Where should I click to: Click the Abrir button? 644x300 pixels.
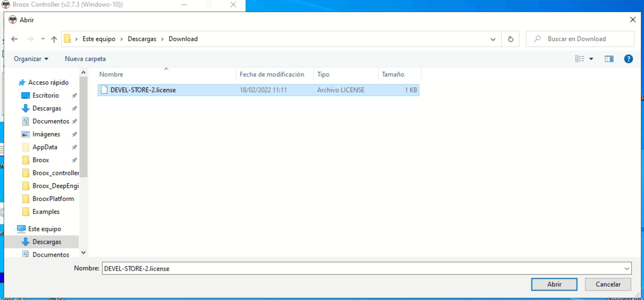pos(554,284)
